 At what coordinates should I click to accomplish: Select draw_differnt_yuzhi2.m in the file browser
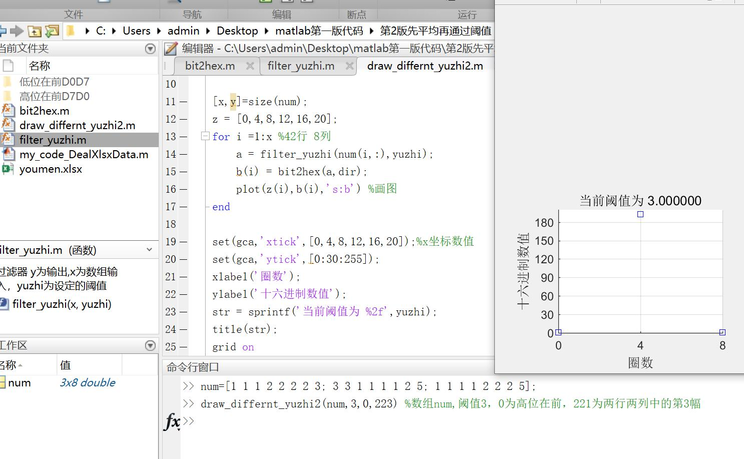click(77, 125)
